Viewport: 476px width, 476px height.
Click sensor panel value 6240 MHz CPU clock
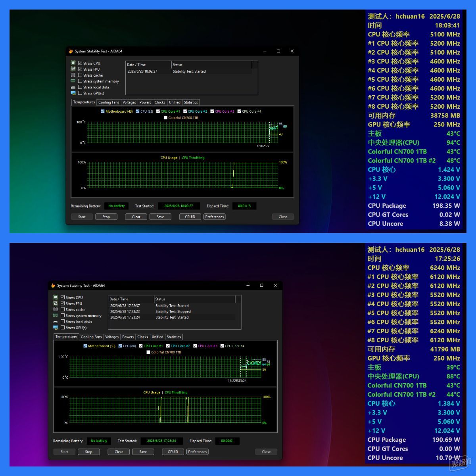(445, 268)
